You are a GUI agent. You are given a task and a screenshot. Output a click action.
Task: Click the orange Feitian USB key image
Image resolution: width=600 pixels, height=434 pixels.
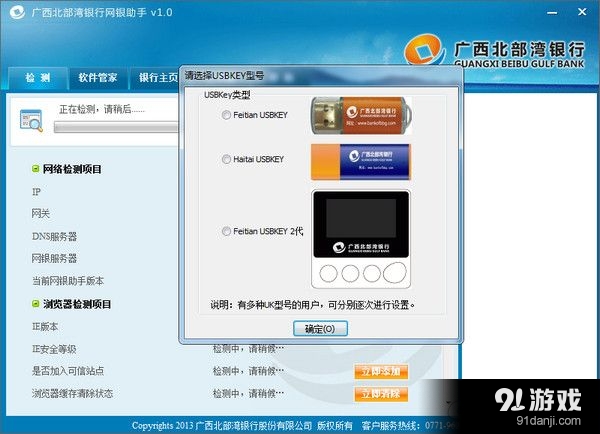(x=361, y=116)
